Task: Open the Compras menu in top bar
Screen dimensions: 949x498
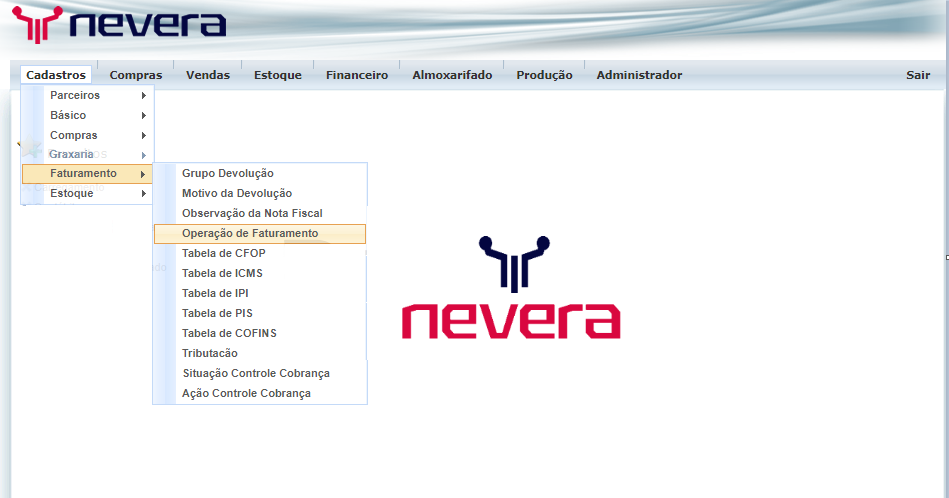Action: tap(136, 75)
